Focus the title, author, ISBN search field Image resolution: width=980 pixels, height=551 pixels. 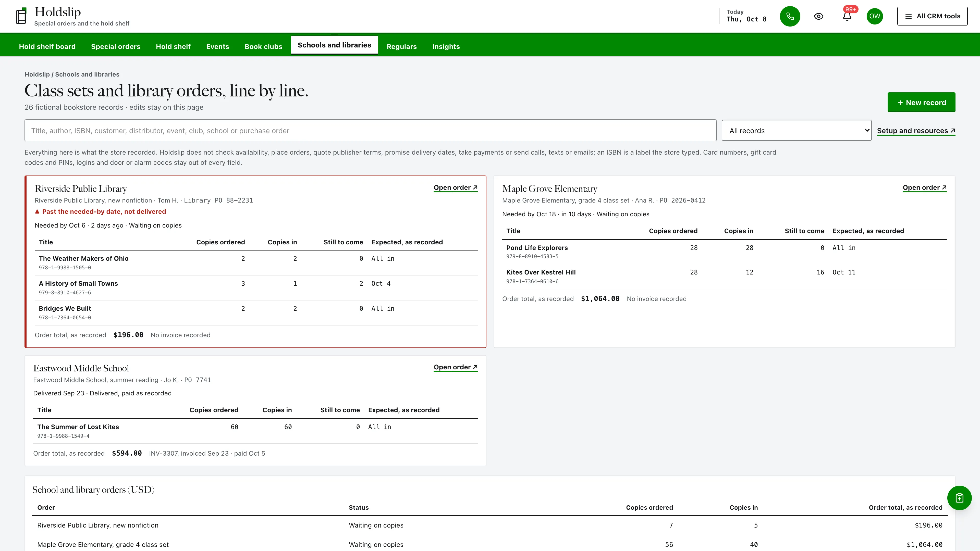pyautogui.click(x=370, y=130)
